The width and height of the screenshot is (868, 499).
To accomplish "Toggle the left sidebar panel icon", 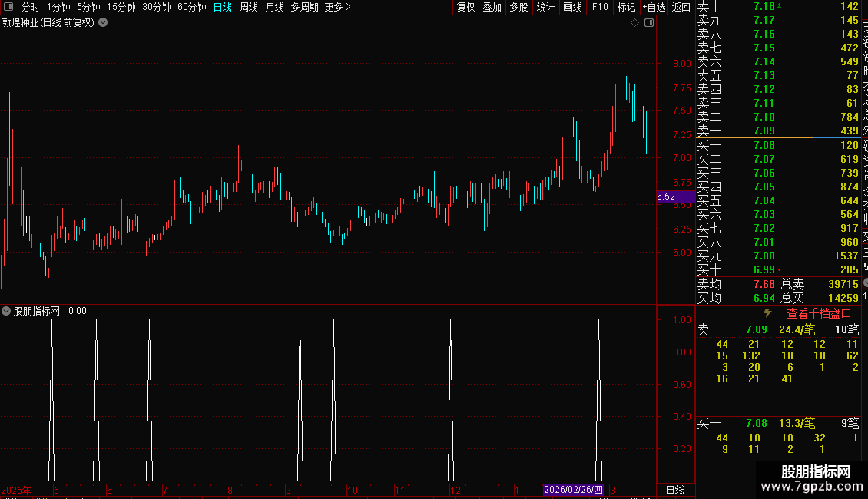I will coord(8,7).
